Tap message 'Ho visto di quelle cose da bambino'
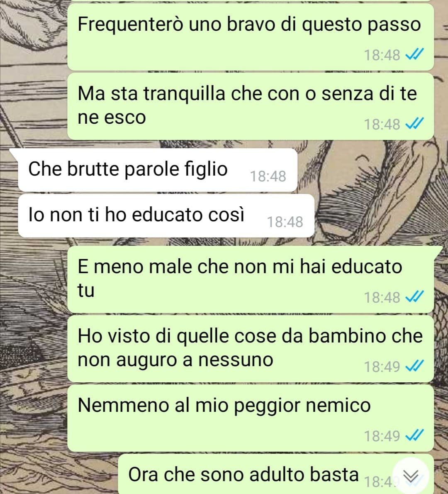The image size is (448, 494). (x=251, y=348)
